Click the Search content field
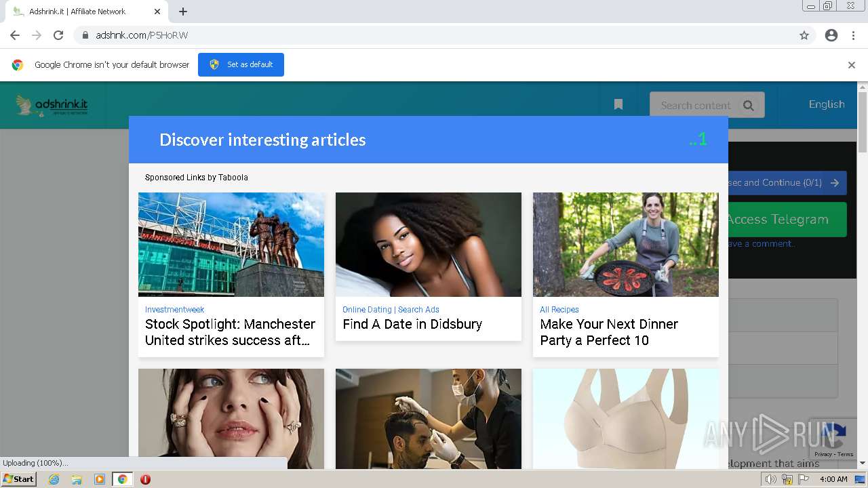Image resolution: width=868 pixels, height=488 pixels. tap(695, 105)
